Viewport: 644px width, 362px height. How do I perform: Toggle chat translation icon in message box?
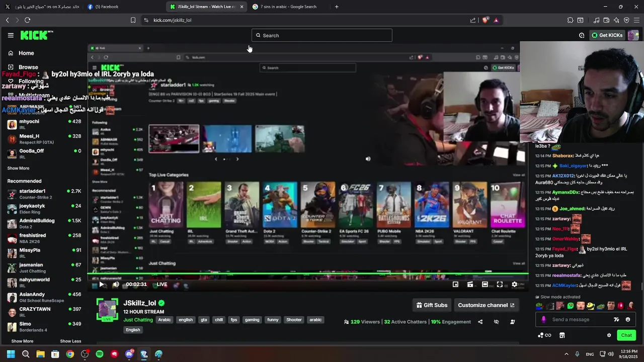point(616,319)
